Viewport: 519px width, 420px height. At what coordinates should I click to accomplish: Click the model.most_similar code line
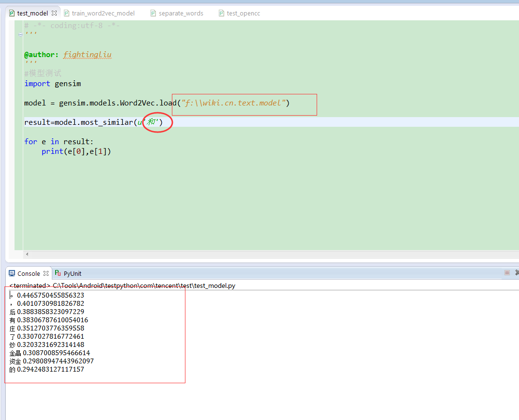tap(93, 122)
